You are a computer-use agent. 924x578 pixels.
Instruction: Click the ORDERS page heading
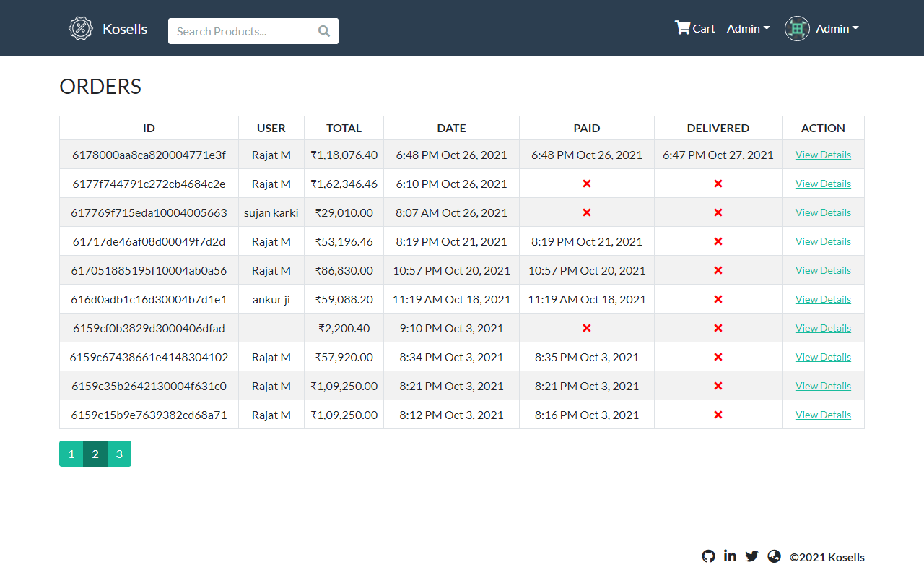pos(100,87)
